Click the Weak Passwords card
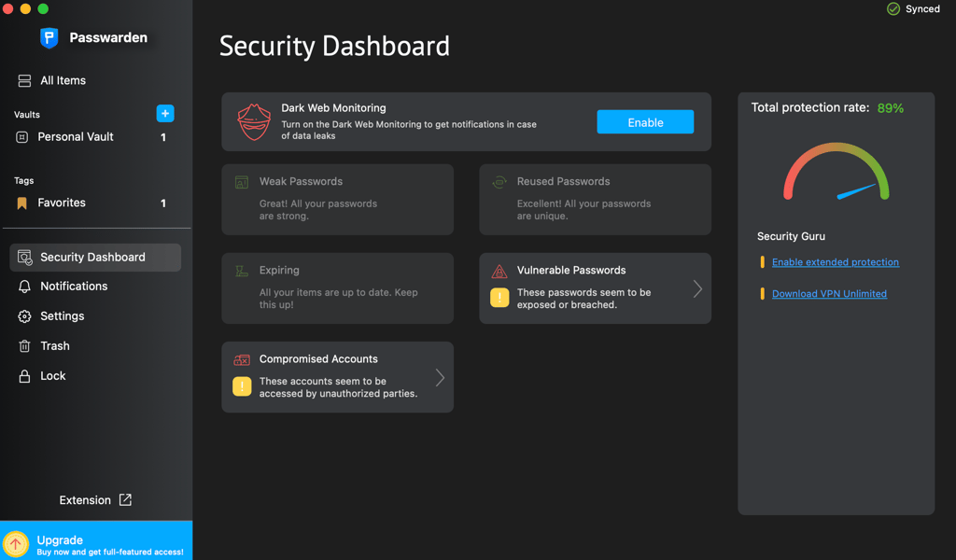 (x=338, y=199)
